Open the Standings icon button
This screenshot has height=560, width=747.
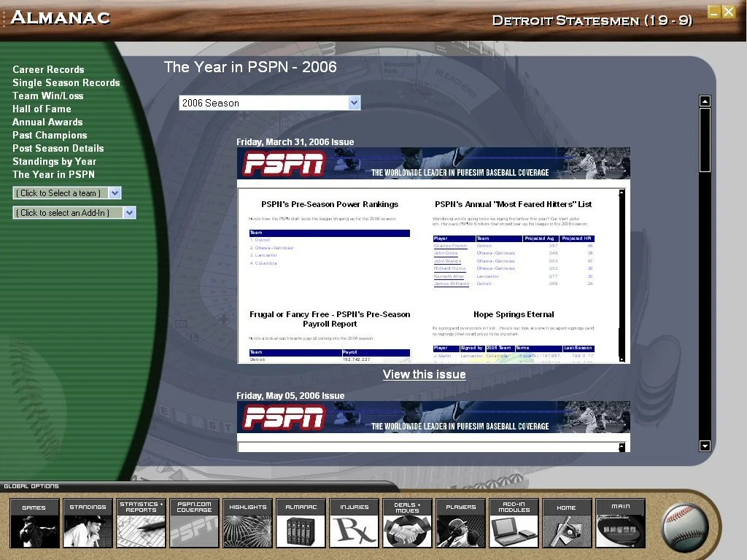pyautogui.click(x=88, y=523)
